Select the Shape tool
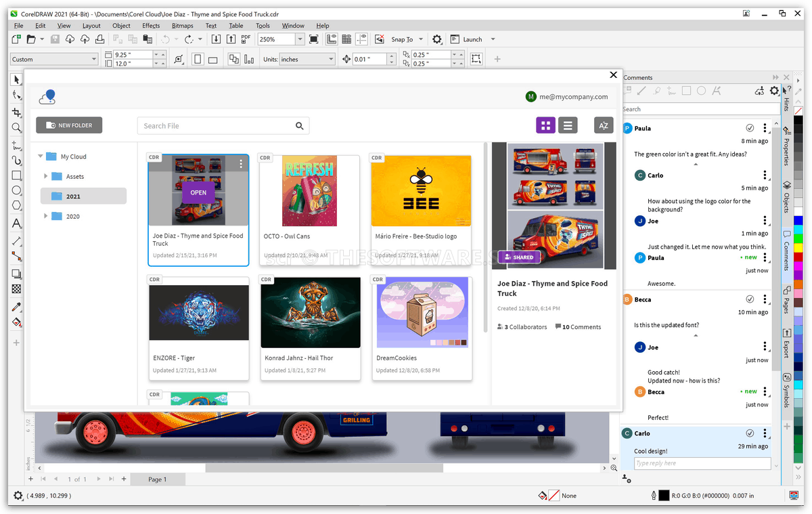This screenshot has height=514, width=812. click(x=17, y=96)
